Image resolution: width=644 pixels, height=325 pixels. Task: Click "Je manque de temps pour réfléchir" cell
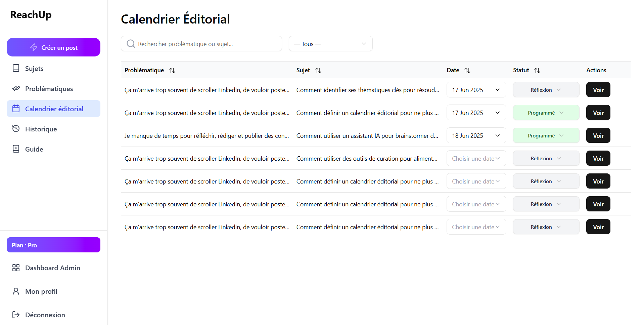point(207,136)
